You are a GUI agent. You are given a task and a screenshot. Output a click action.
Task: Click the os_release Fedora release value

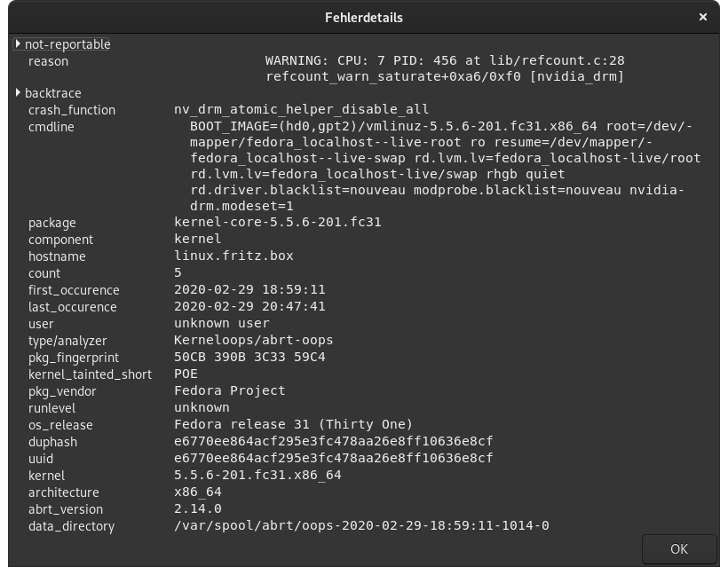[293, 424]
